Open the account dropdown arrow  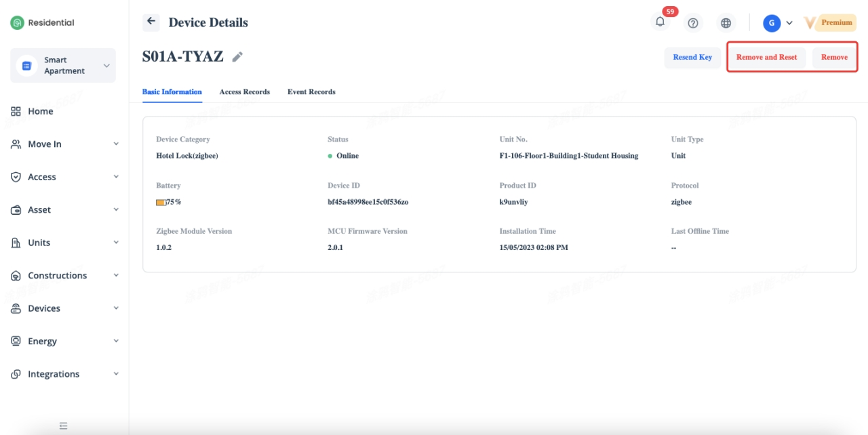[x=789, y=23]
